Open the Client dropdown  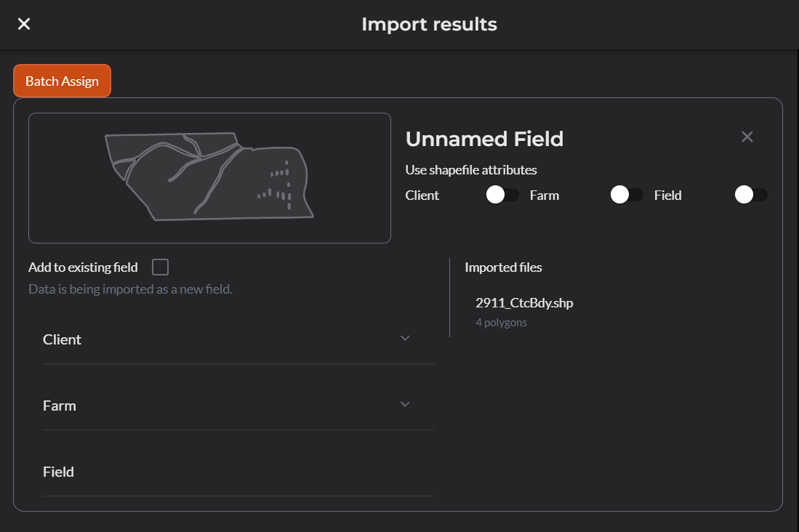click(x=238, y=339)
